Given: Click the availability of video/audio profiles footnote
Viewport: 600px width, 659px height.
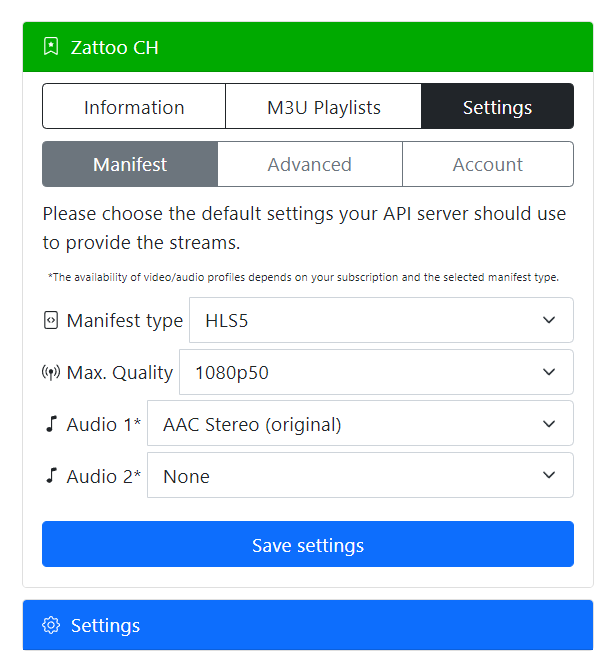Looking at the screenshot, I should point(303,277).
